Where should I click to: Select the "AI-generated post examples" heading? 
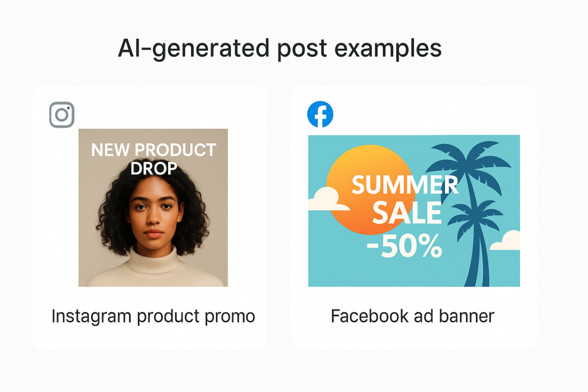tap(280, 48)
